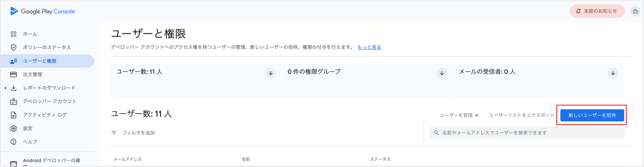Screen dimensions: 644x167
Task: Follow the もっと見る link
Action: pyautogui.click(x=369, y=47)
